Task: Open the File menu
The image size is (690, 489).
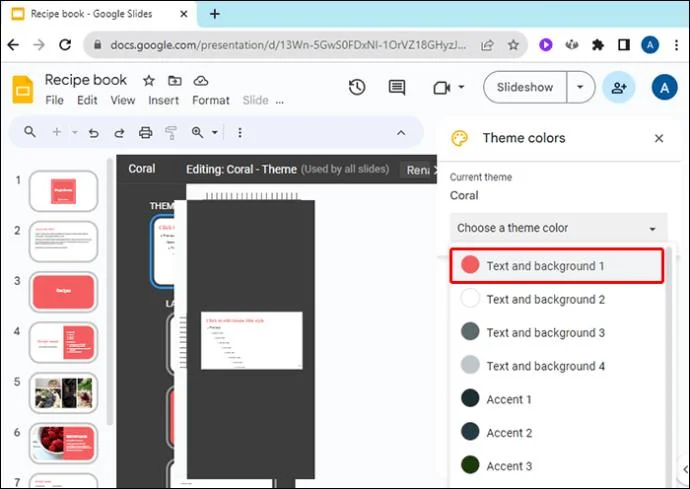Action: pyautogui.click(x=55, y=100)
